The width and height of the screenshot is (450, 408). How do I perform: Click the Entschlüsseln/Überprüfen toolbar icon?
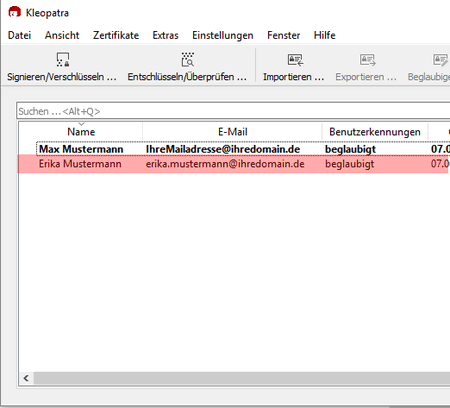pyautogui.click(x=188, y=59)
